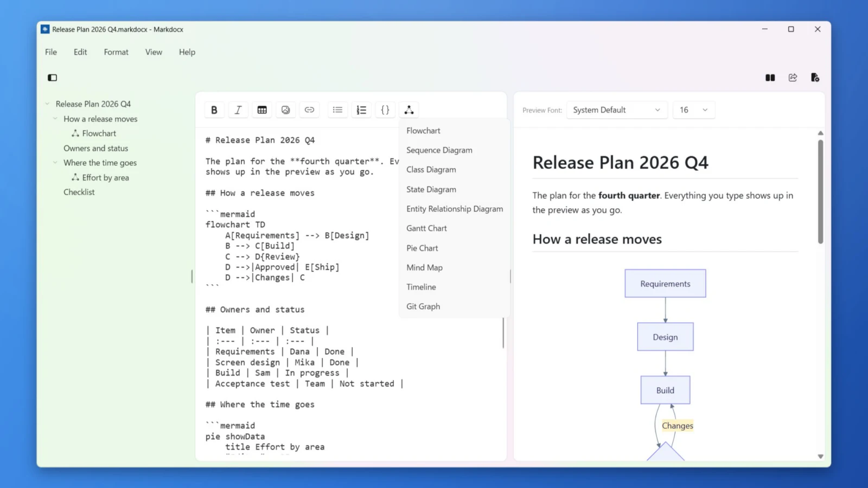The image size is (868, 488).
Task: Apply italic formatting with the I icon
Action: (x=238, y=110)
